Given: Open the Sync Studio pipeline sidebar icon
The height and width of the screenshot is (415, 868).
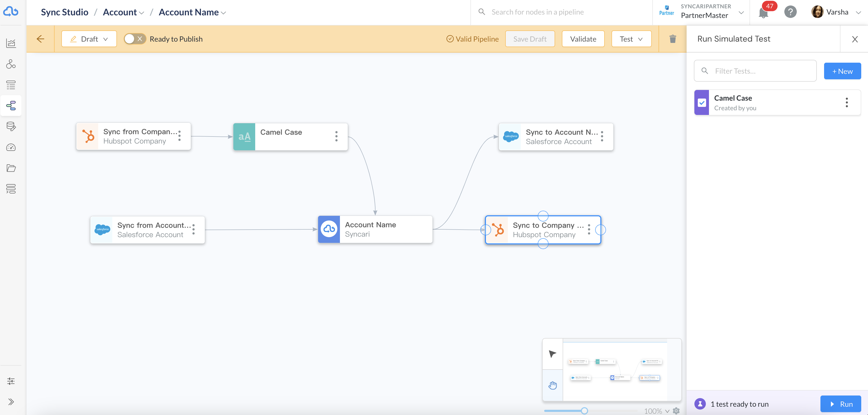Looking at the screenshot, I should pos(11,106).
